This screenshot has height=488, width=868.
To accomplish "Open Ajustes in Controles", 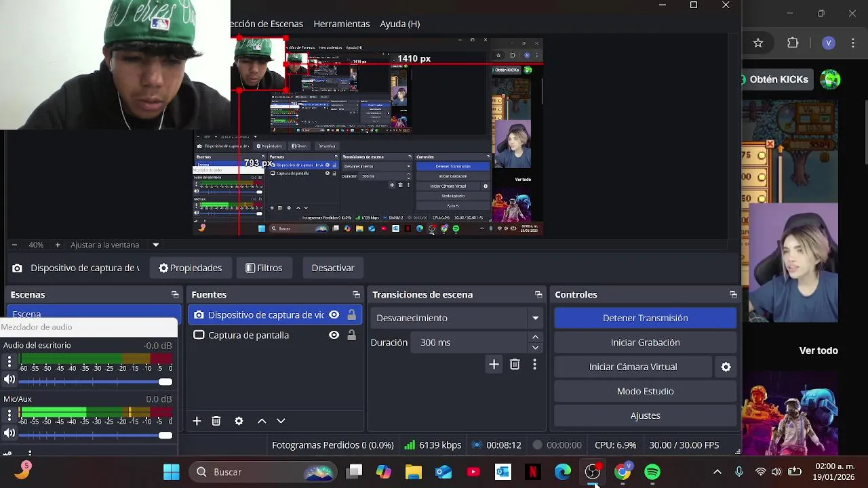I will click(645, 415).
